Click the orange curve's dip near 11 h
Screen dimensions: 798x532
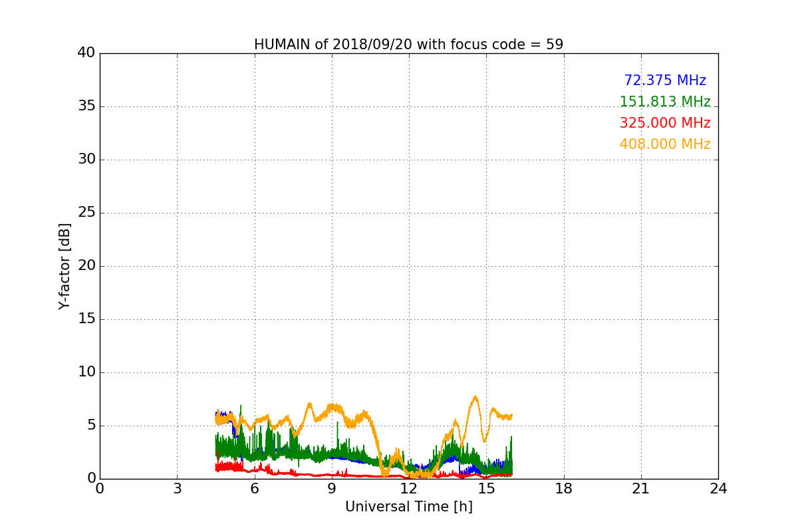384,473
